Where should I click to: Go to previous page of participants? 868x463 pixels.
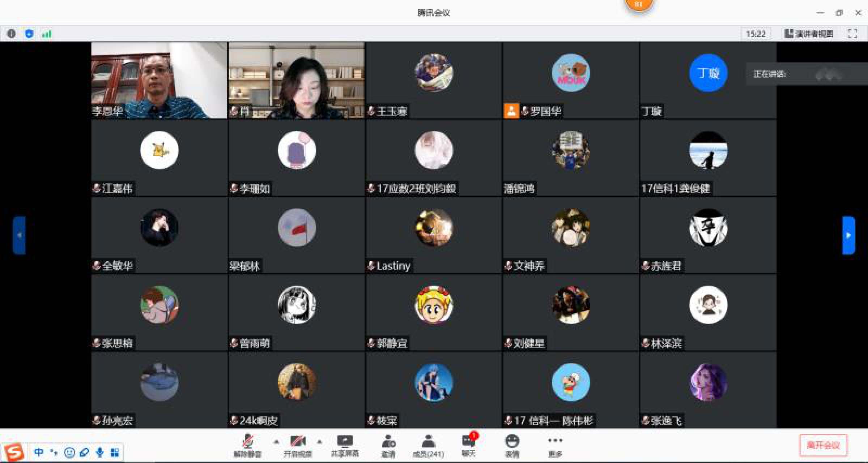pos(20,235)
